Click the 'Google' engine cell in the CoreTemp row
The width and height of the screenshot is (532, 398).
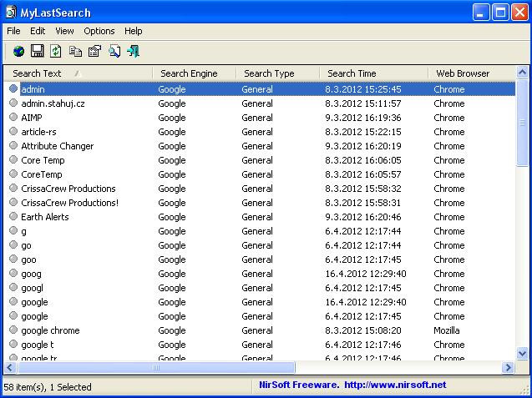coord(172,174)
